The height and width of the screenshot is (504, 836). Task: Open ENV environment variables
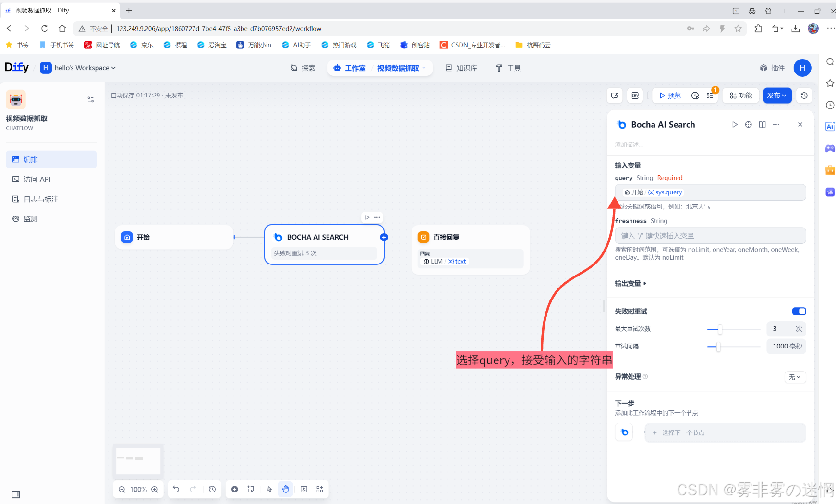(635, 96)
